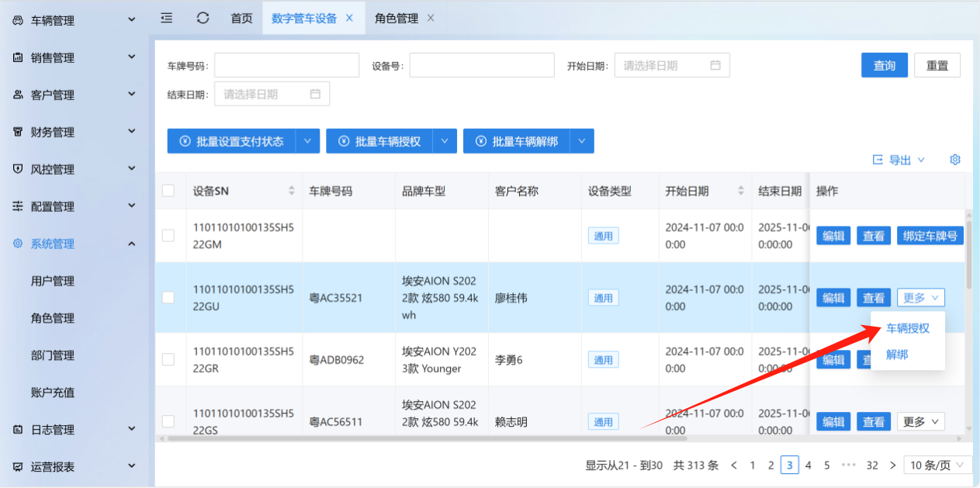Image resolution: width=980 pixels, height=488 pixels.
Task: Open the 10条/页 page size dropdown
Action: point(940,465)
